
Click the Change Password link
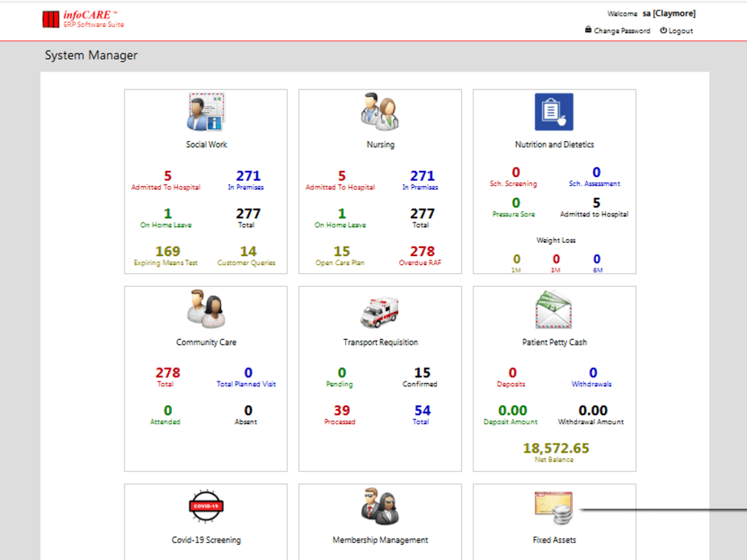tap(622, 31)
